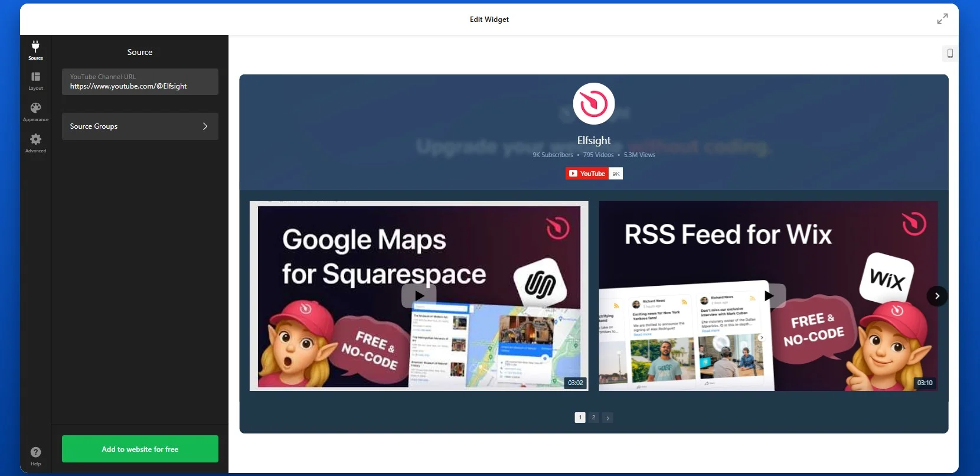Screen dimensions: 980x476
Task: Click the Elfsight channel logo
Action: [594, 104]
